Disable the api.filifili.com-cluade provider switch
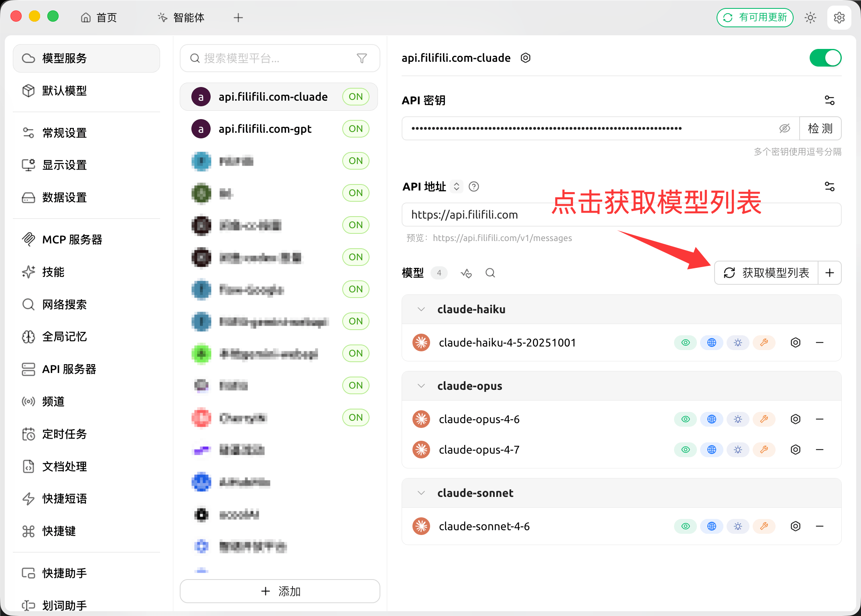861x616 pixels. click(825, 58)
